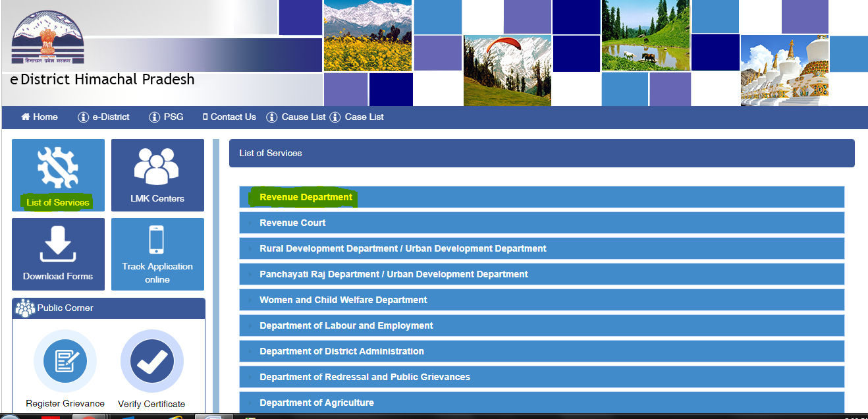Click the Public Corner people icon

point(24,307)
